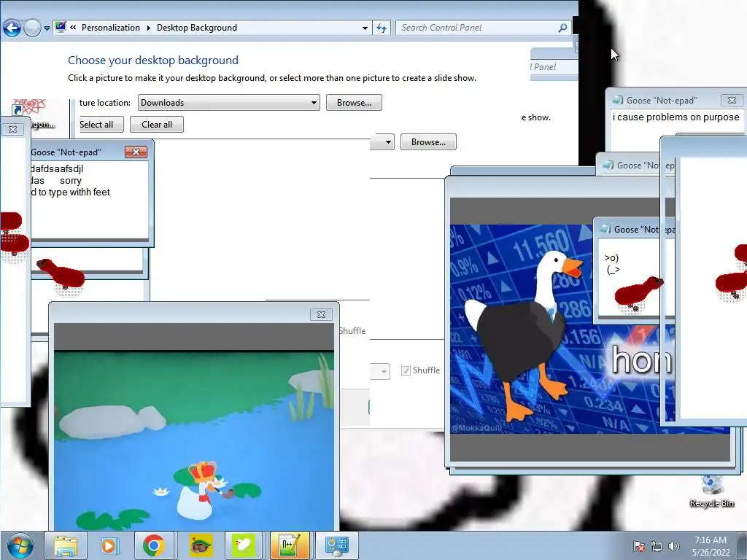Go back with the Control Panel back arrow
The height and width of the screenshot is (560, 747).
(12, 28)
